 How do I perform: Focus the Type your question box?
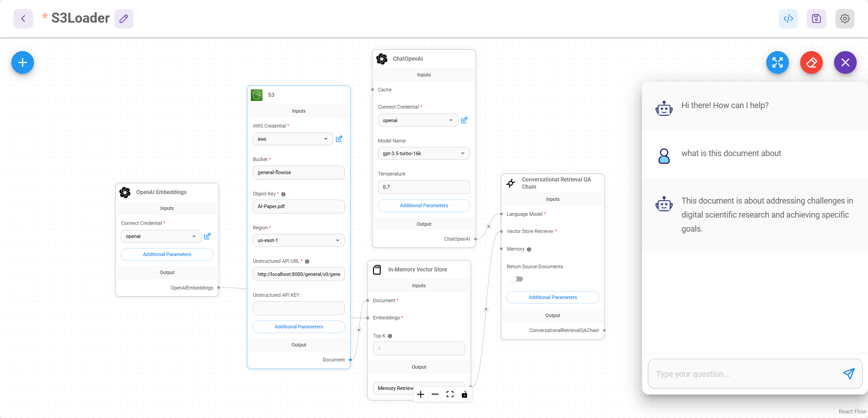[x=744, y=374]
